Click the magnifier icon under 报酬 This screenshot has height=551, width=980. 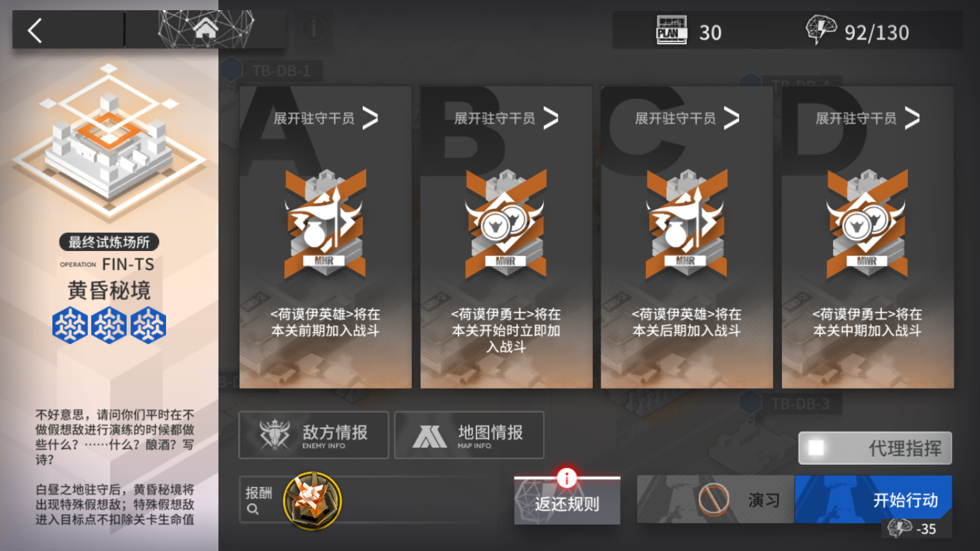pyautogui.click(x=253, y=509)
